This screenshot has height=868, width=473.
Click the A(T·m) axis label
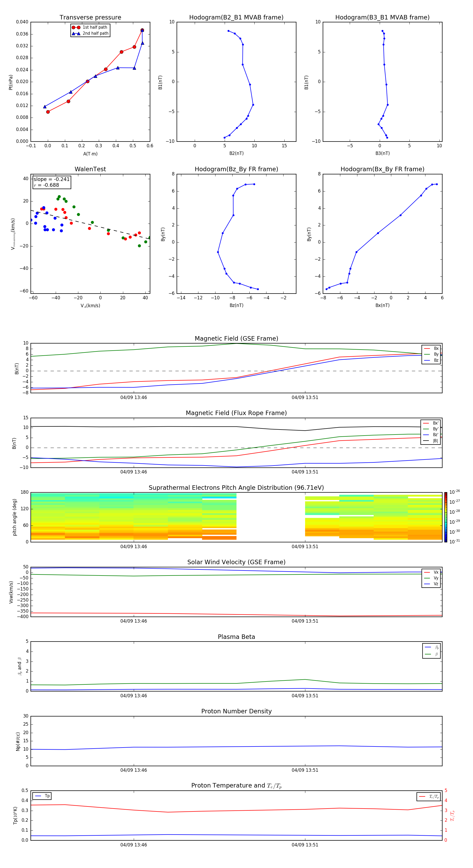tap(90, 154)
